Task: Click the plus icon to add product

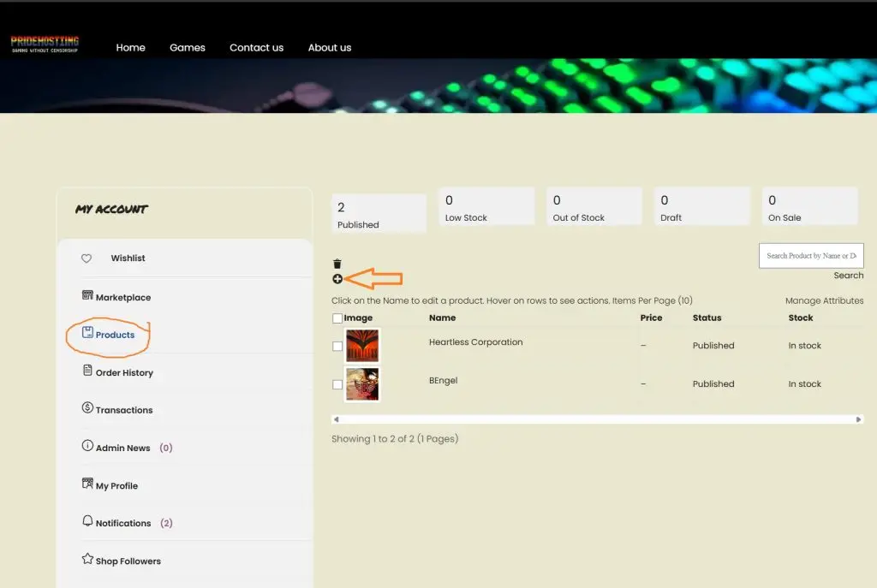Action: tap(337, 279)
